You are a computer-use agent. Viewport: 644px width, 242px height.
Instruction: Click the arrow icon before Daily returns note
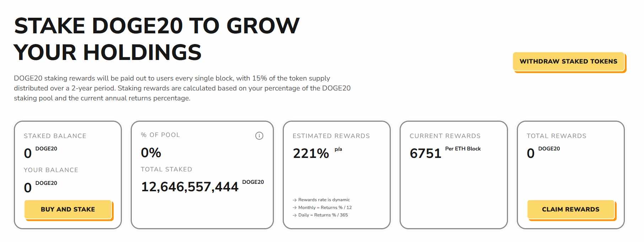294,215
